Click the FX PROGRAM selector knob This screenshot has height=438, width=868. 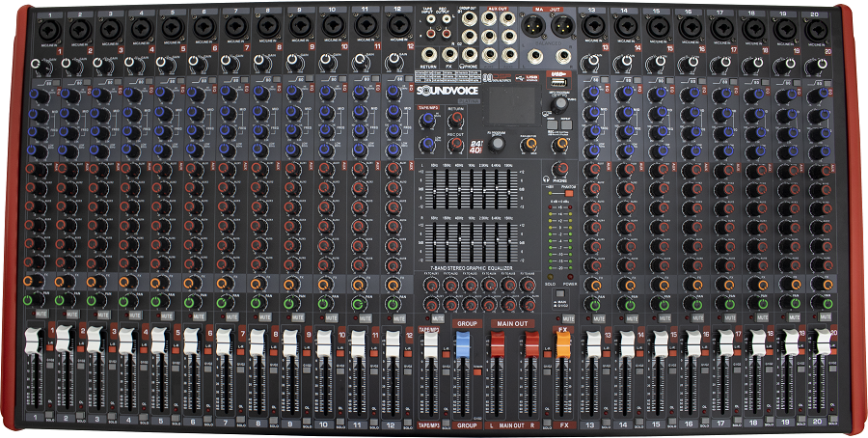tap(496, 145)
